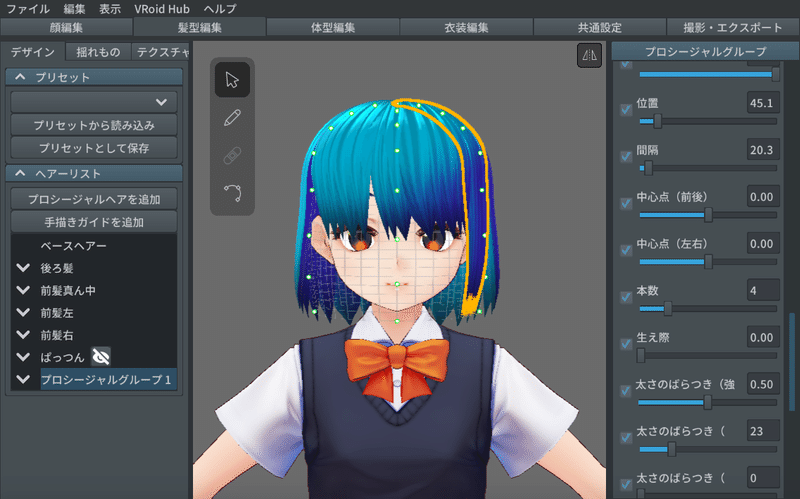The image size is (800, 499).
Task: Click プリセットから読み込み button
Action: click(94, 125)
